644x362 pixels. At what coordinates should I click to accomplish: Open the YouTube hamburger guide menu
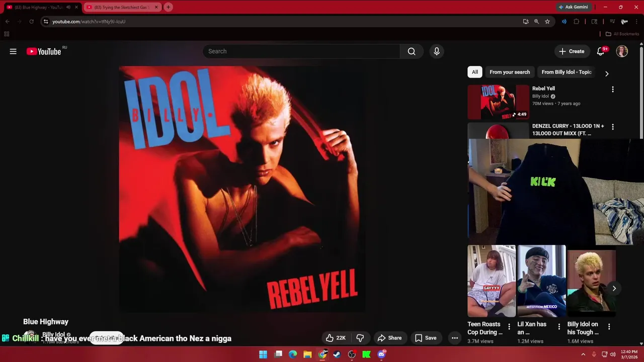click(x=13, y=51)
